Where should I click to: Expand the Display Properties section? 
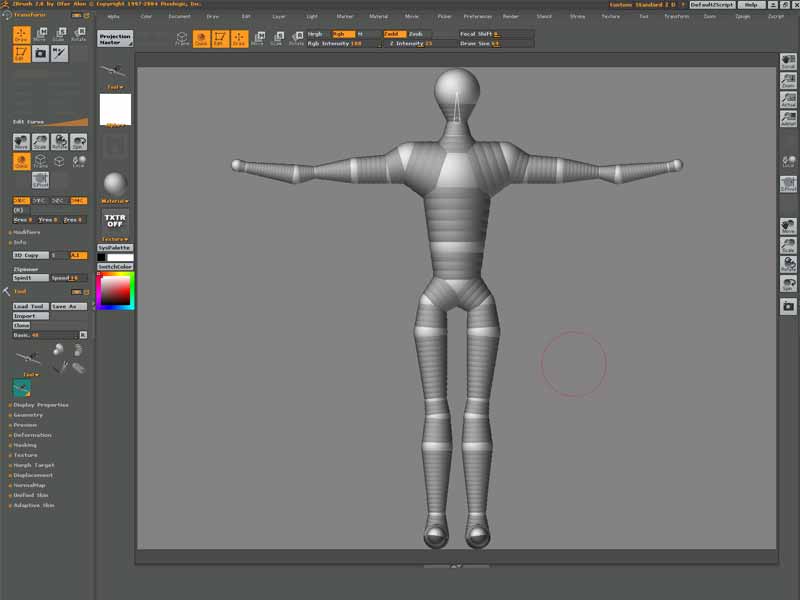40,405
